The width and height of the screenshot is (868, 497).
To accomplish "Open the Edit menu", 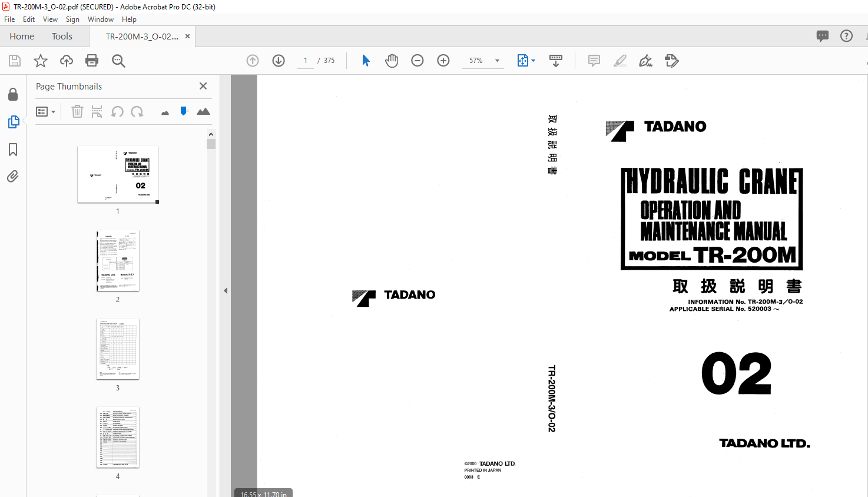I will pos(29,19).
